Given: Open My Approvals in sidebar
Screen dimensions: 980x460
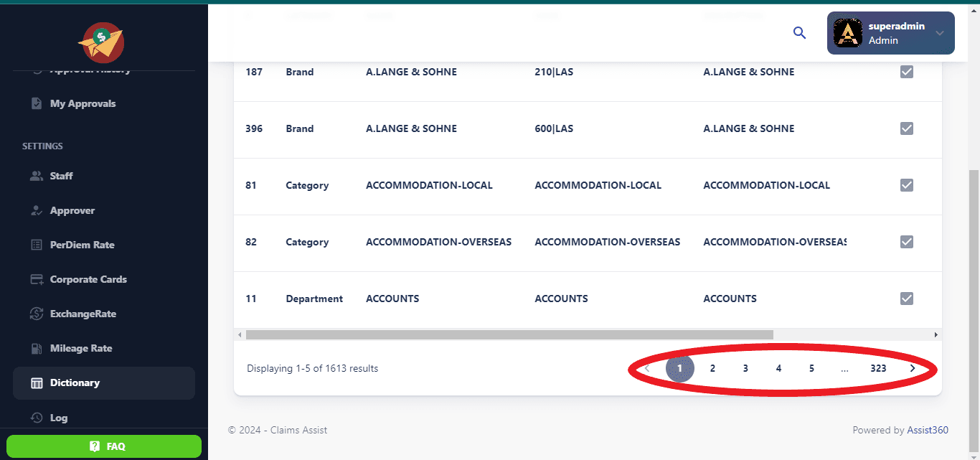Looking at the screenshot, I should (x=83, y=103).
